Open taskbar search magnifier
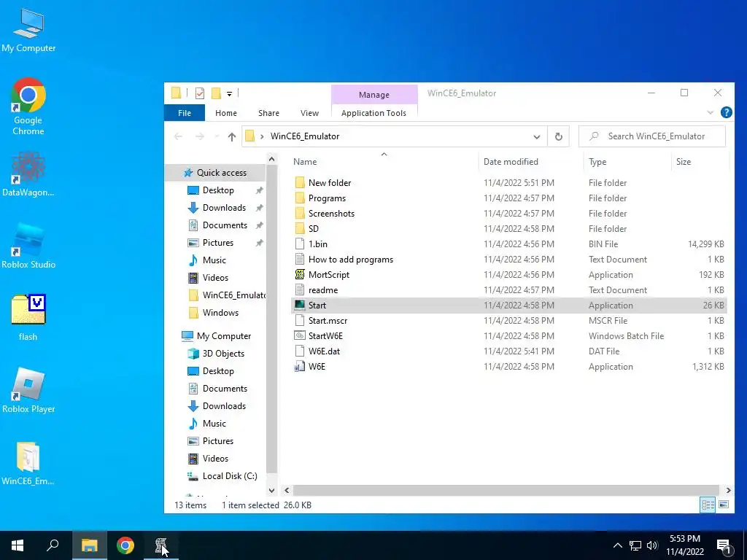Viewport: 747px width, 560px height. click(x=53, y=545)
